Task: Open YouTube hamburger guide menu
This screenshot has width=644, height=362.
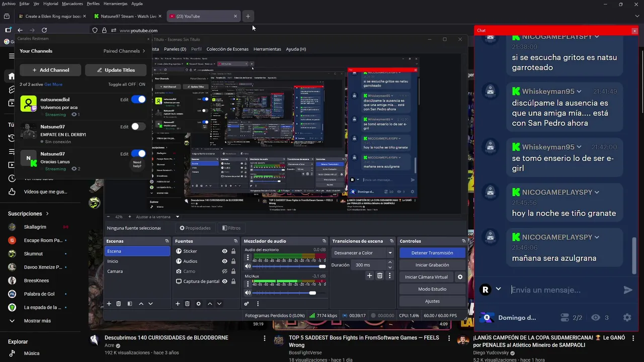Action: (12, 56)
